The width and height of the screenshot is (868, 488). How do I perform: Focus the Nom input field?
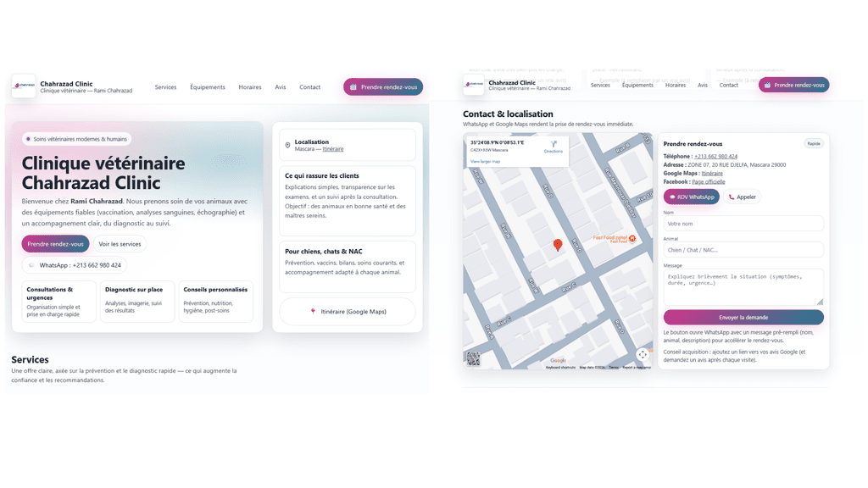tap(743, 224)
